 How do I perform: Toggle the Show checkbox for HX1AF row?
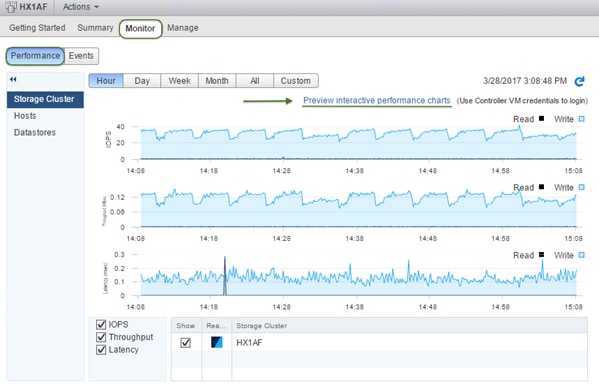[186, 343]
